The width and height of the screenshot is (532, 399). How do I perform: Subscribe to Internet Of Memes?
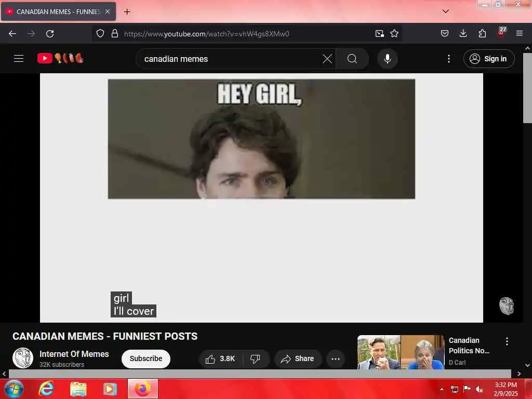pyautogui.click(x=146, y=358)
